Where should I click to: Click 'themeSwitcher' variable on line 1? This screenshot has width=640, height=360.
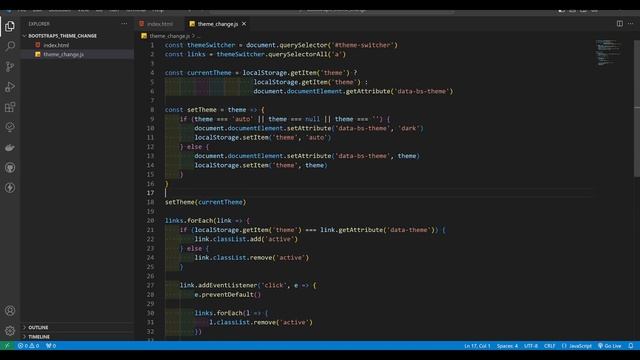[211, 45]
